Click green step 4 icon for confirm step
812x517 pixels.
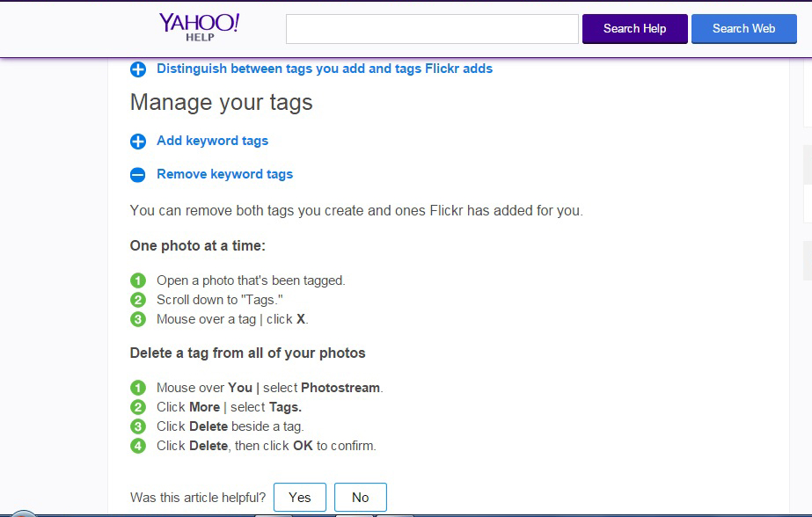[138, 446]
